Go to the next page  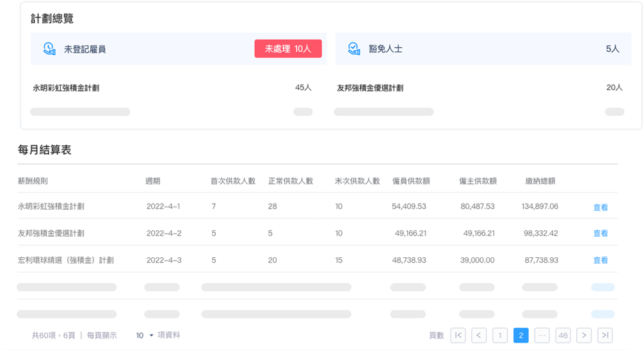coord(584,335)
